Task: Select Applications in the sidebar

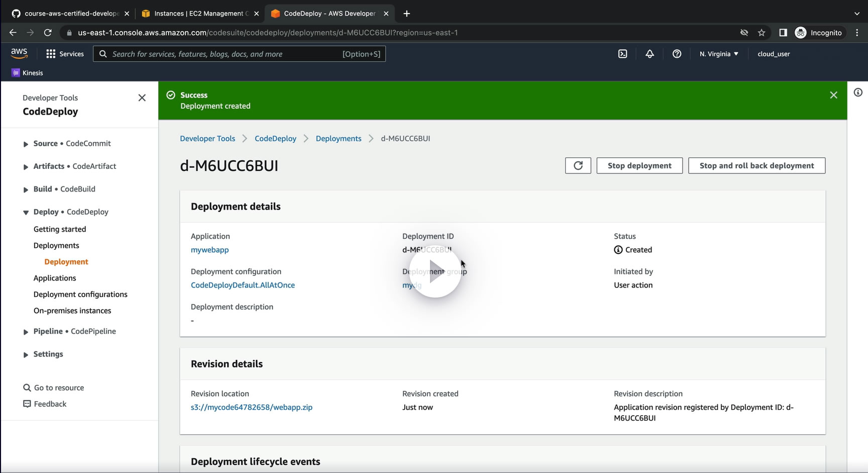Action: click(55, 278)
